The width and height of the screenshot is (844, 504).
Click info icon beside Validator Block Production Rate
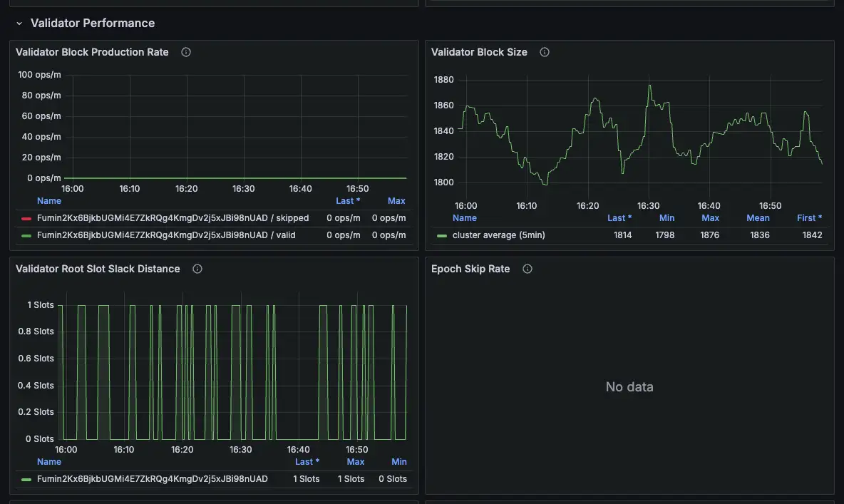click(x=186, y=52)
